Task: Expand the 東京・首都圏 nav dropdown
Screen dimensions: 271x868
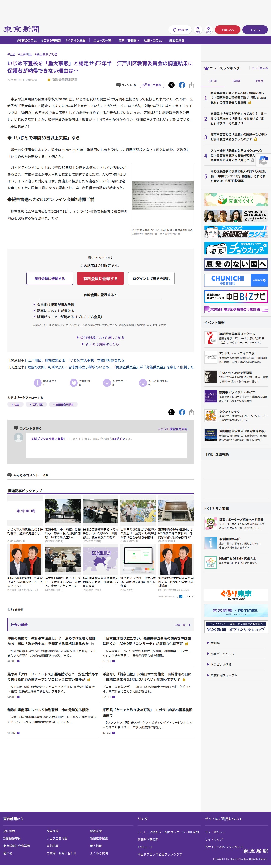Action: pyautogui.click(x=129, y=40)
